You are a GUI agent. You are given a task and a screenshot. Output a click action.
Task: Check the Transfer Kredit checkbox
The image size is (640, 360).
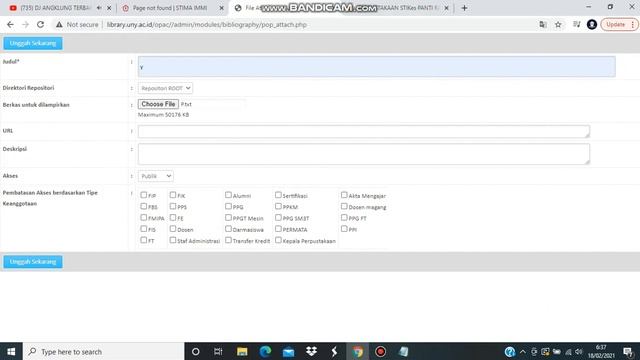[x=229, y=240]
